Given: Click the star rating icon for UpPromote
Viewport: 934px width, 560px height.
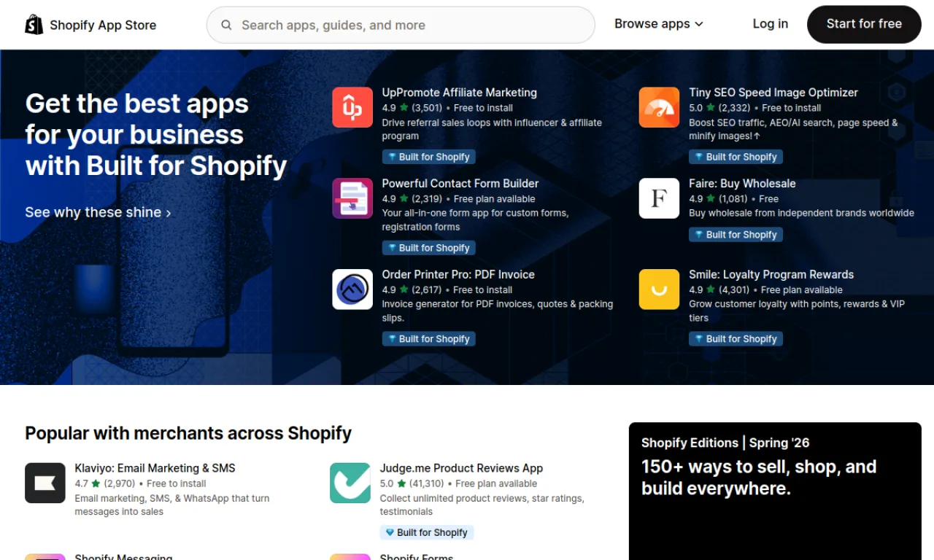Looking at the screenshot, I should 404,108.
